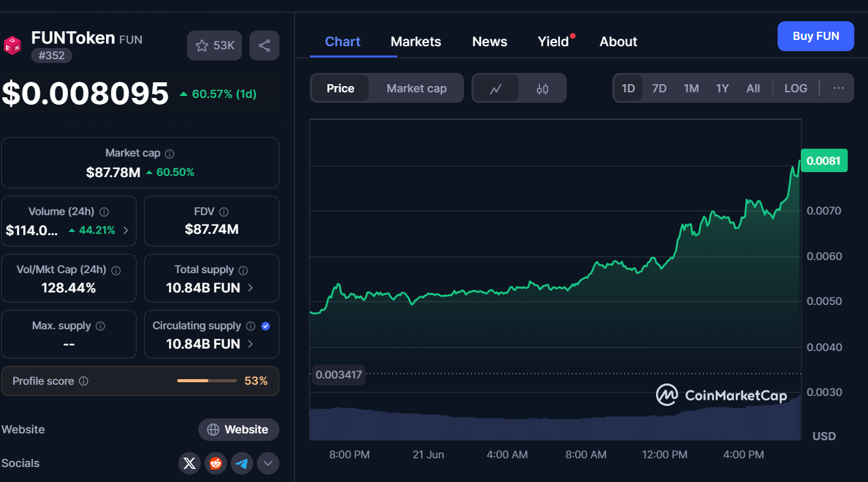This screenshot has height=482, width=868.
Task: Toggle chart to Market cap view
Action: [x=417, y=89]
